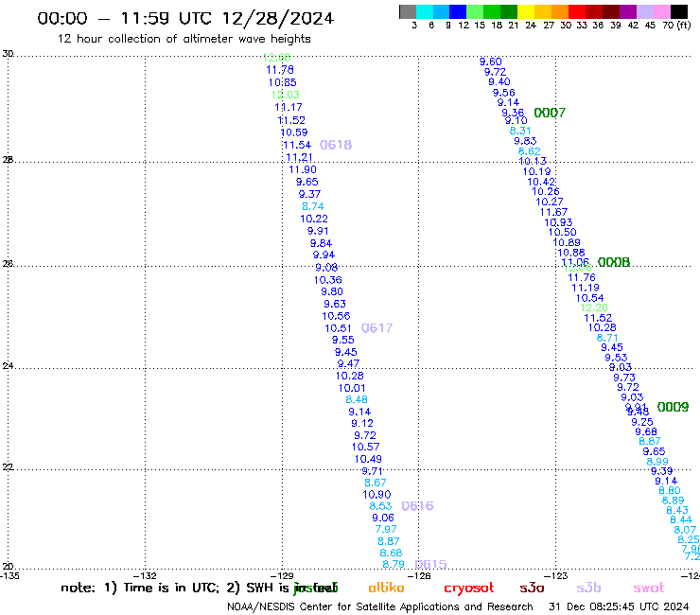Image resolution: width=700 pixels, height=615 pixels.
Task: Click the light blue value 8.43
Action: click(x=677, y=510)
